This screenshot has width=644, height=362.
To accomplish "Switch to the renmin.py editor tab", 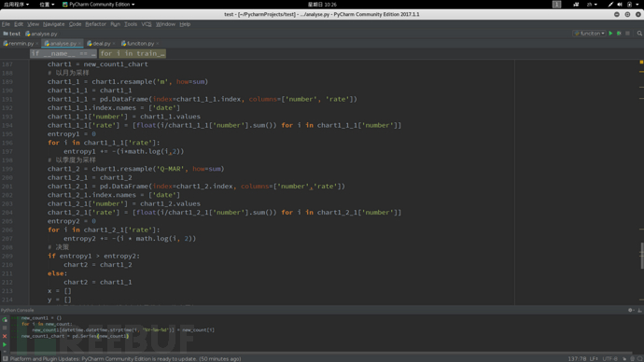I will [x=21, y=43].
